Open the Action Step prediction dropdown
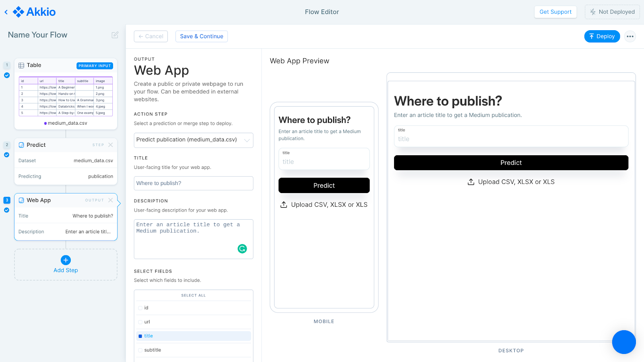Viewport: 644px width, 362px height. pyautogui.click(x=246, y=140)
